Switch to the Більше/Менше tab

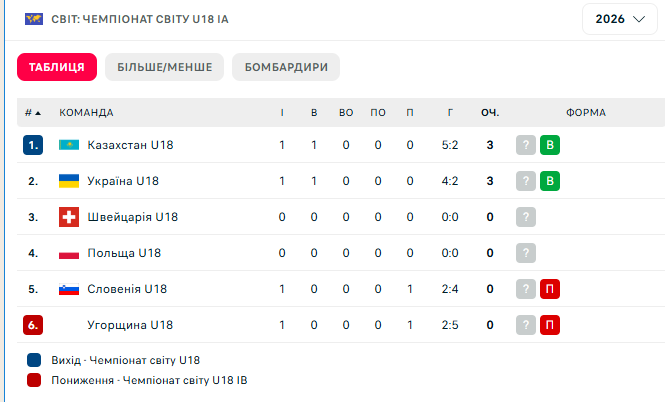tap(164, 67)
